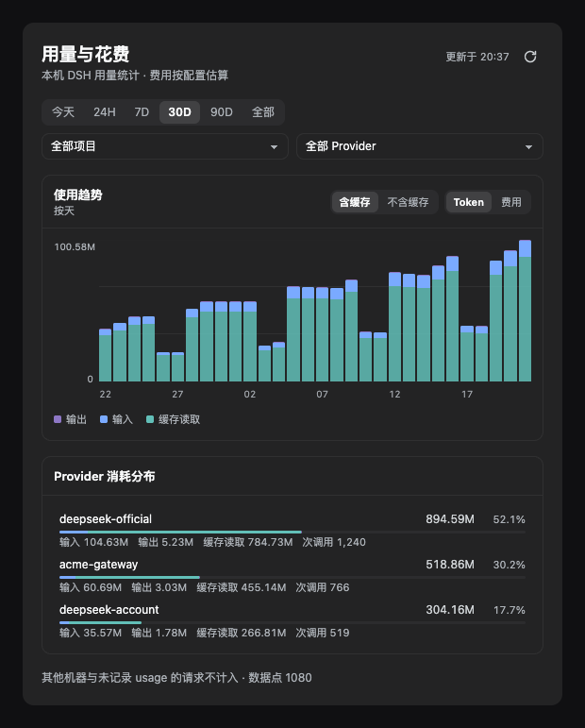This screenshot has width=585, height=728.
Task: Click the 100.58M y-axis label
Action: click(x=75, y=247)
